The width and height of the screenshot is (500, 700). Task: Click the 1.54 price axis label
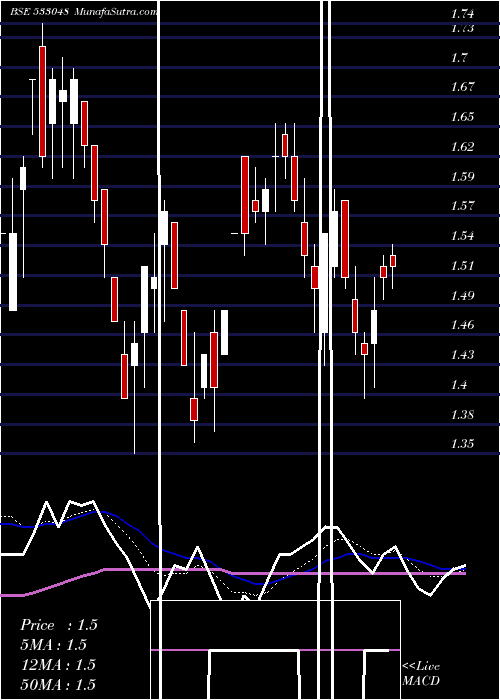click(462, 236)
